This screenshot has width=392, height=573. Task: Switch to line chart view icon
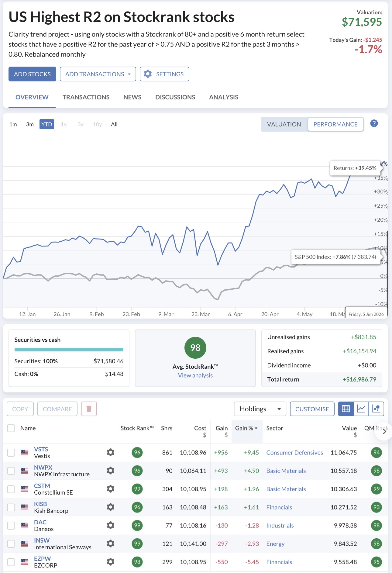(x=361, y=409)
